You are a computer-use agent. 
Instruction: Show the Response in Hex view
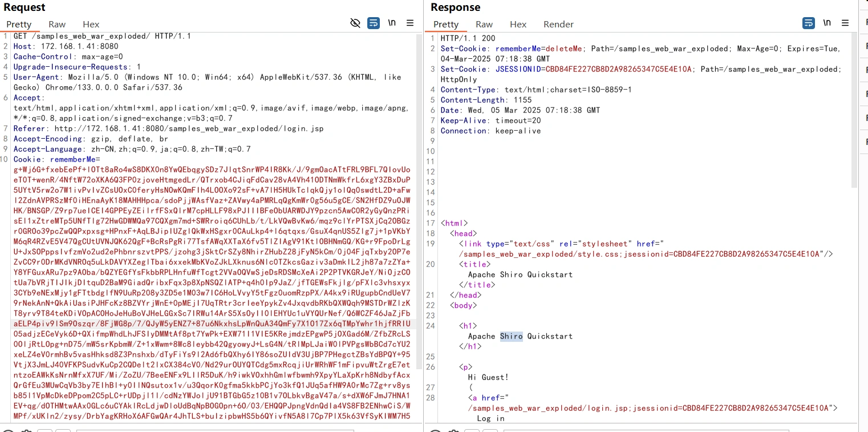[518, 24]
